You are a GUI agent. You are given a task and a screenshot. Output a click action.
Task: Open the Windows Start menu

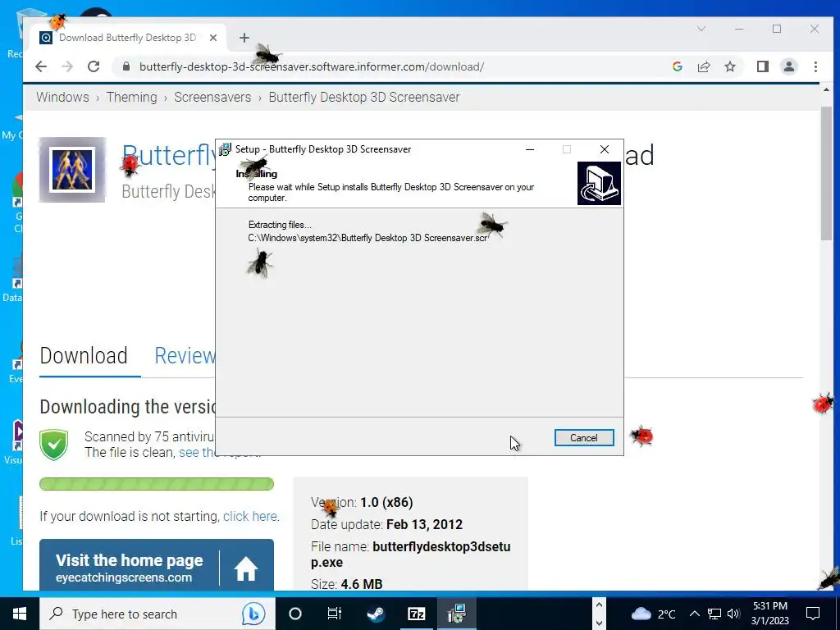tap(20, 614)
